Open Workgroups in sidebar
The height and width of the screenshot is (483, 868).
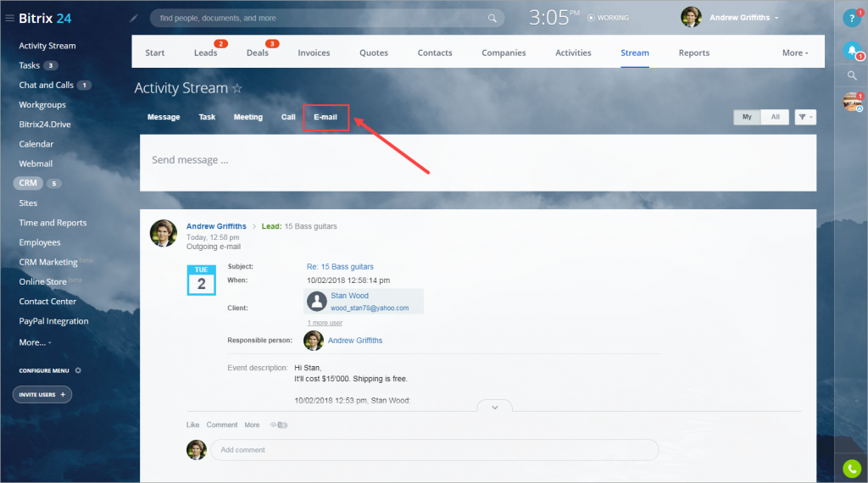click(42, 104)
